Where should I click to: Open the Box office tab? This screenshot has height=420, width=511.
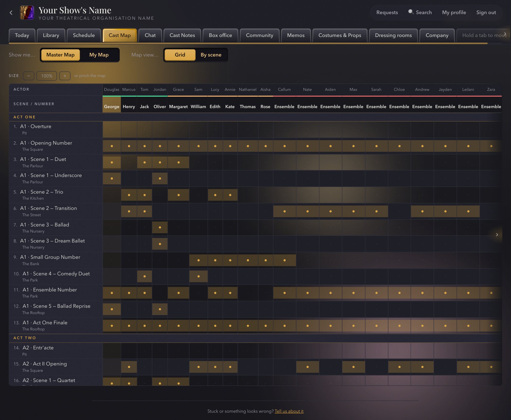pos(220,36)
